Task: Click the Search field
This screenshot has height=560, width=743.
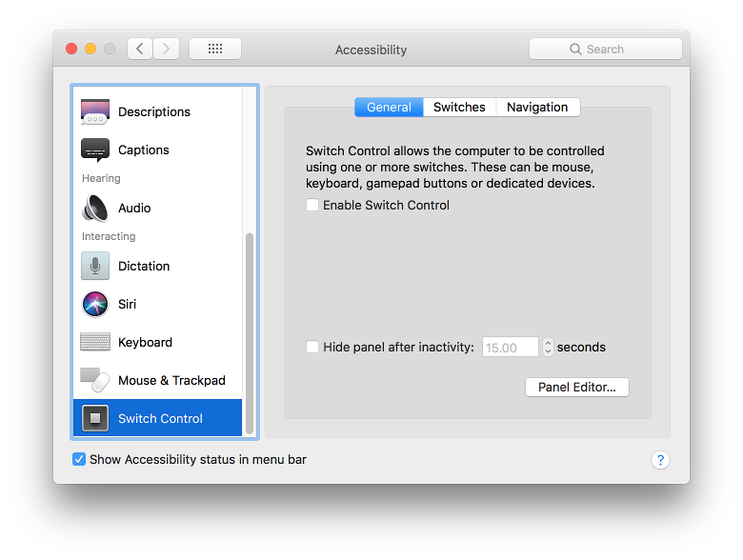Action: tap(605, 49)
